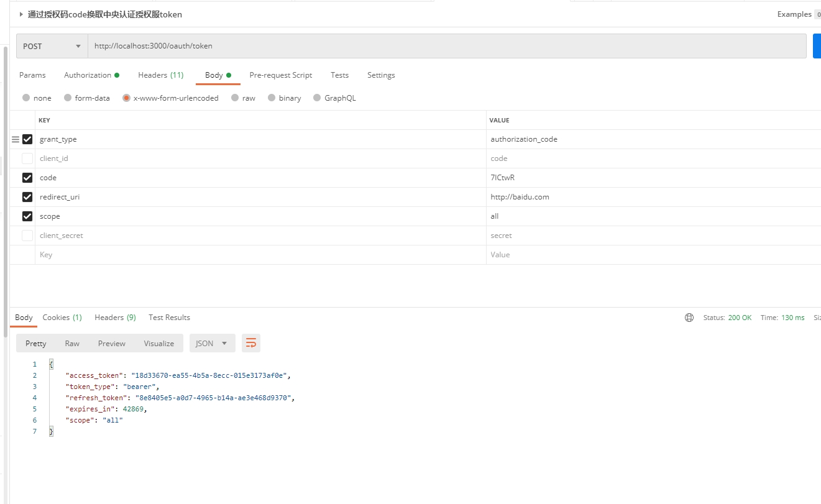821x504 pixels.
Task: Switch response view to Visualize
Action: [x=159, y=343]
